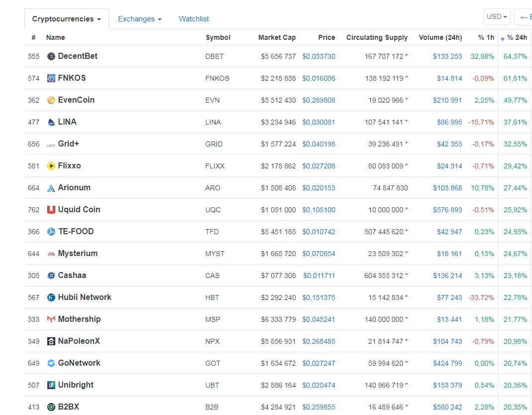Open the EvenCoin name link
Screen dimensions: 532x415
(76, 100)
